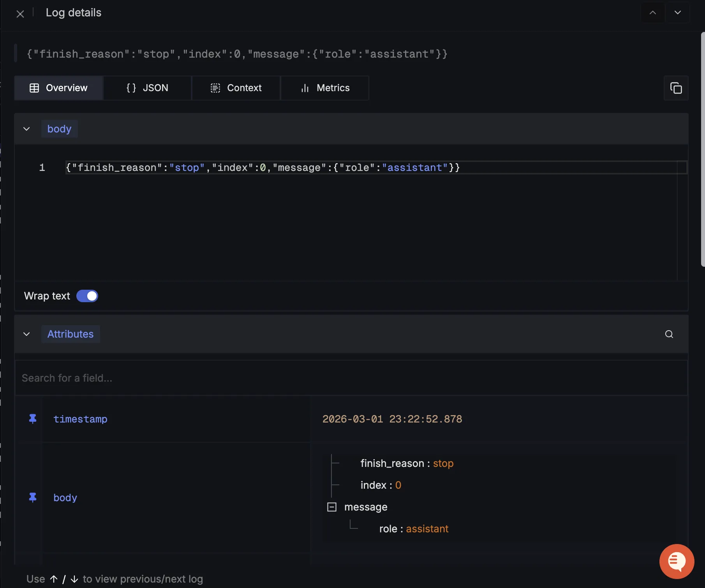Image resolution: width=705 pixels, height=588 pixels.
Task: Go to previous log with up arrow
Action: point(653,13)
